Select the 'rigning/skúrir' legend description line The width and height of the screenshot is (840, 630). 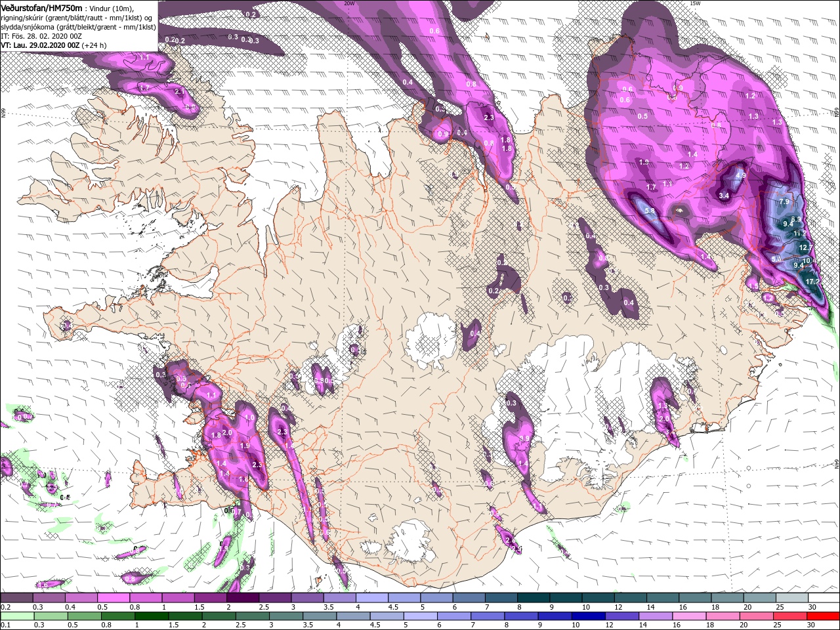click(77, 18)
